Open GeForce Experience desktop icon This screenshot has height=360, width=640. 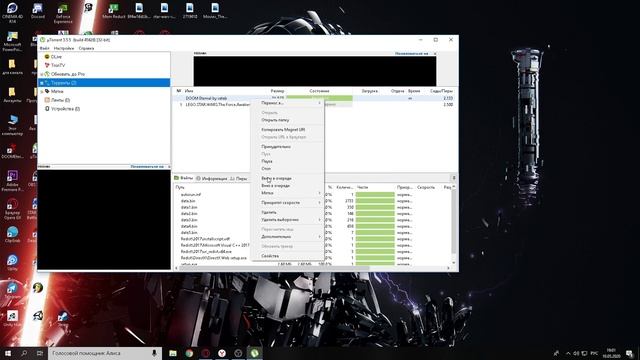point(63,13)
